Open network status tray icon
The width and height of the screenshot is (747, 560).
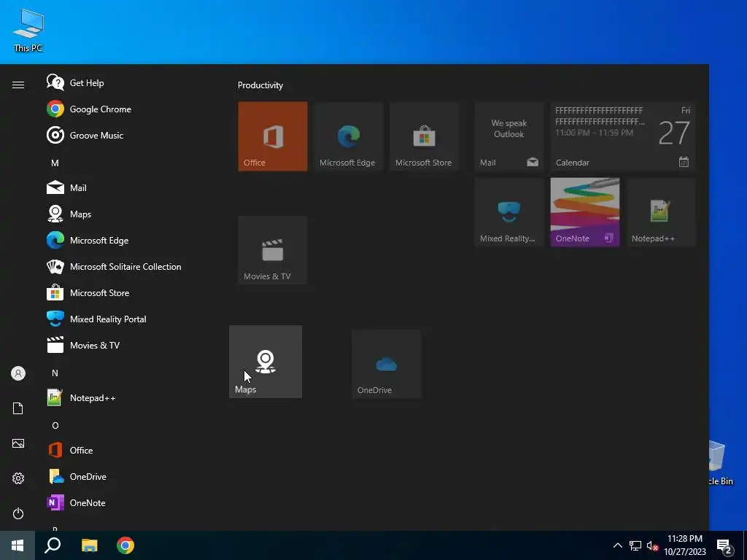pyautogui.click(x=635, y=545)
